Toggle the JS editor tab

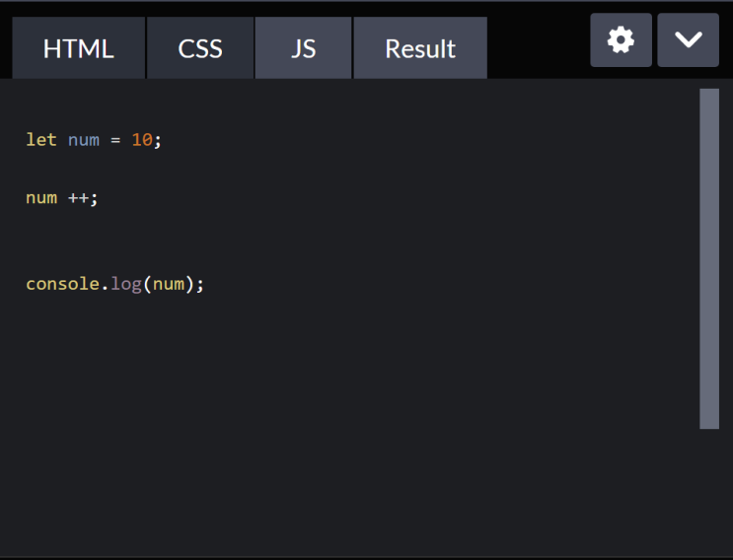click(303, 47)
